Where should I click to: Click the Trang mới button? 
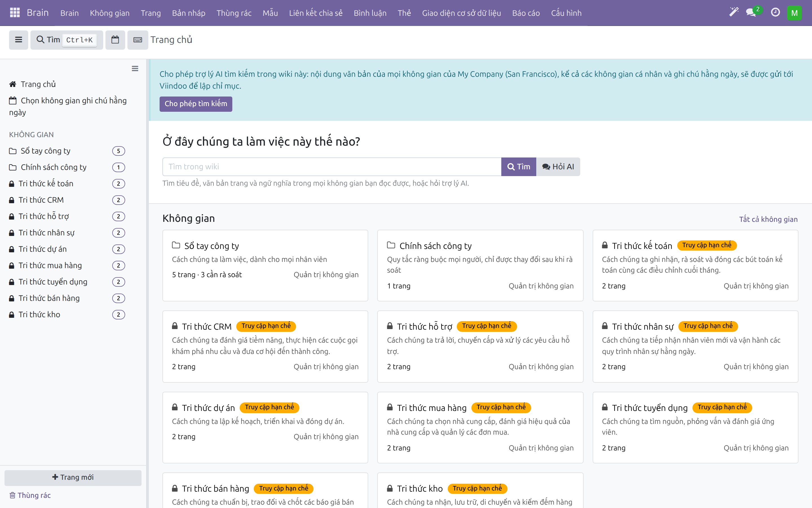[73, 478]
